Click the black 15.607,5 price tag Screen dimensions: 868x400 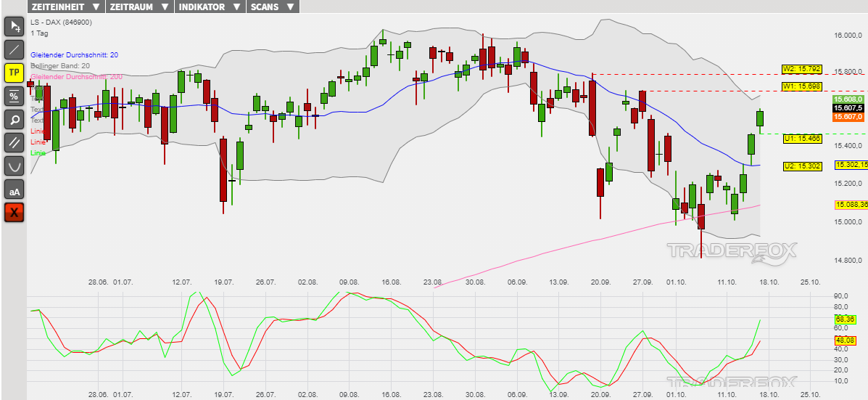click(848, 107)
